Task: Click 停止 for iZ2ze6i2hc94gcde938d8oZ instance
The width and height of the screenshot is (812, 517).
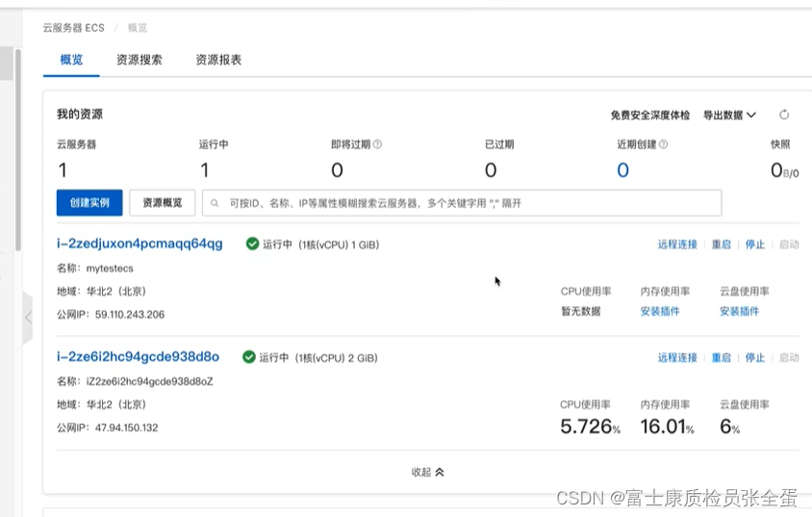Action: [755, 357]
